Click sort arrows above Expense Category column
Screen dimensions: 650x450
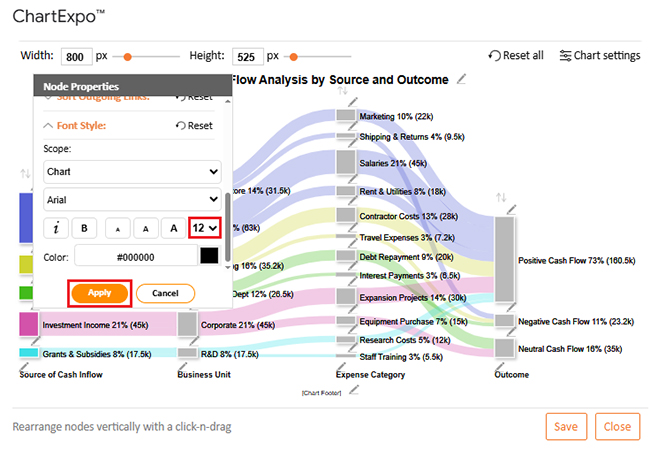(342, 92)
